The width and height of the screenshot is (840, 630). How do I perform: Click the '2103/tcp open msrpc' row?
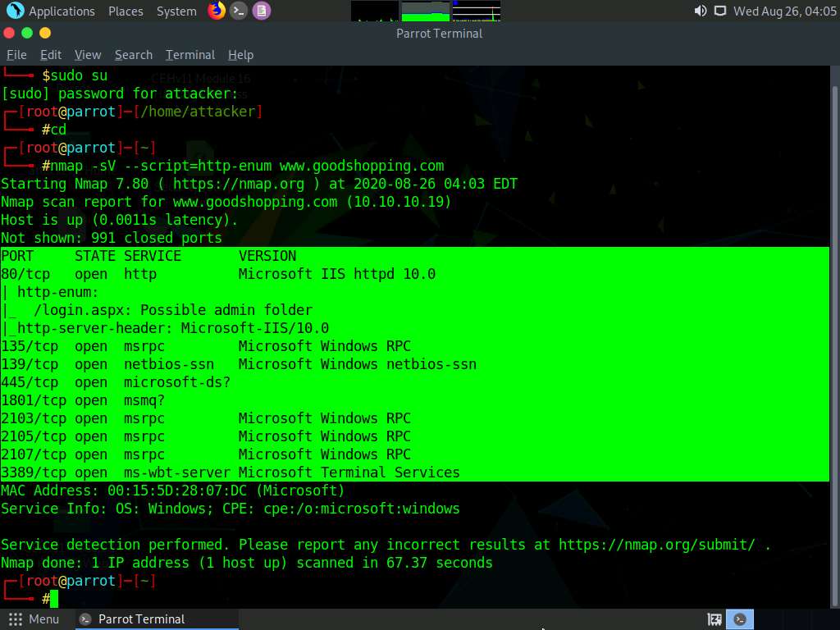click(x=206, y=418)
